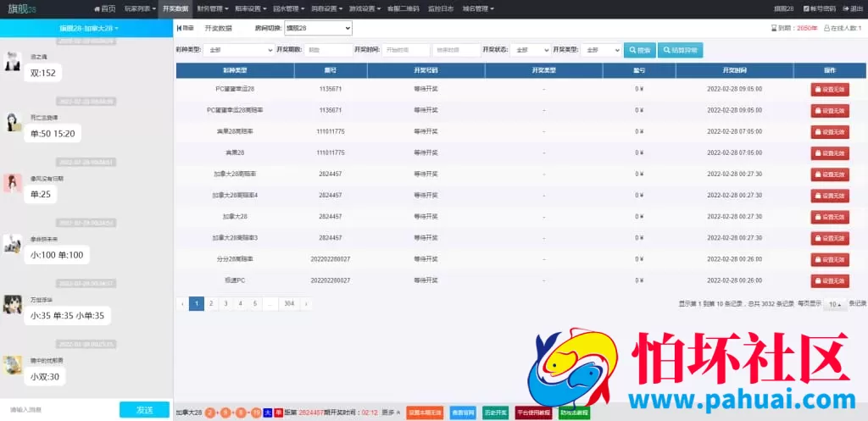The width and height of the screenshot is (868, 421).
Task: Click the avatar beside message 小双:30
Action: (x=12, y=365)
